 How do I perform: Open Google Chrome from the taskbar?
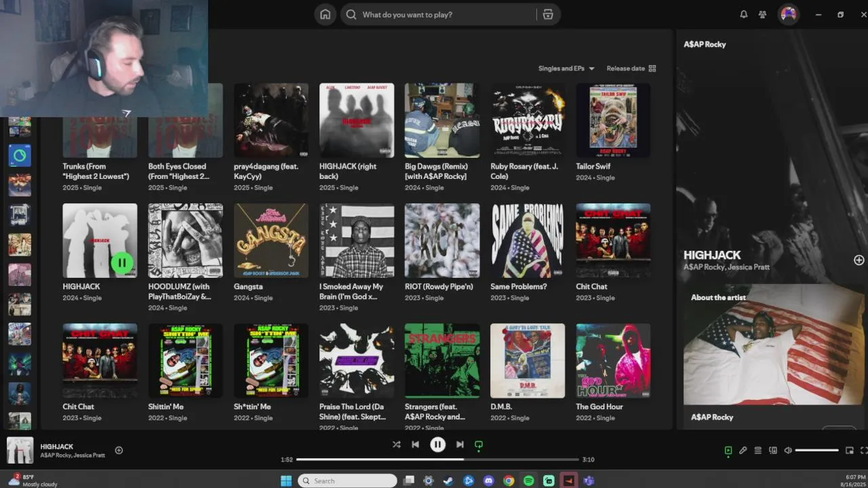(509, 481)
